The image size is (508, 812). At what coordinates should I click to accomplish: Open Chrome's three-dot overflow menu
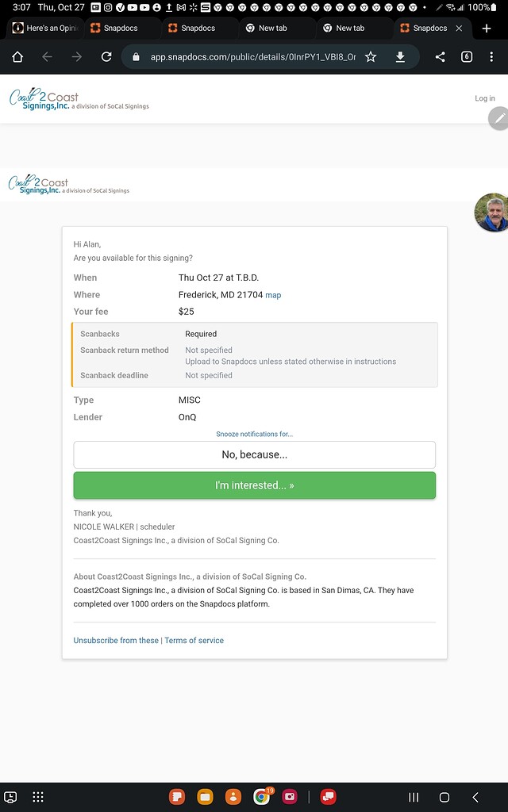[x=492, y=56]
